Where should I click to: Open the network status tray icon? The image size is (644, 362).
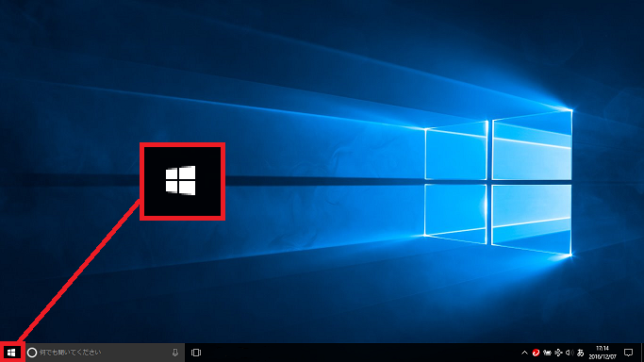point(558,353)
